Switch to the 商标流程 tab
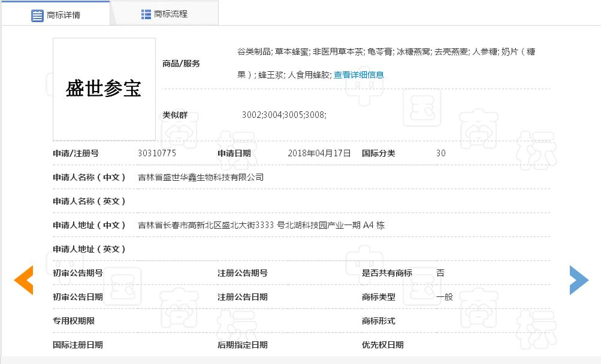 coord(170,14)
